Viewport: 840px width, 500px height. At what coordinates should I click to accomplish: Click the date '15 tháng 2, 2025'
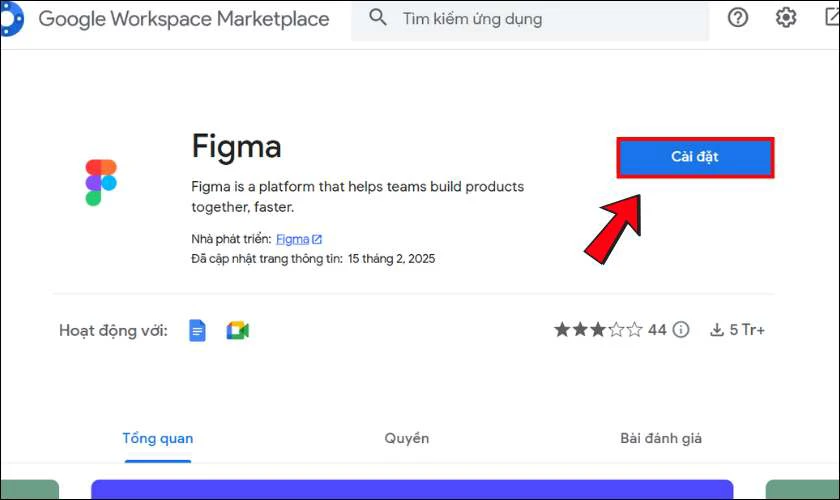coord(391,259)
